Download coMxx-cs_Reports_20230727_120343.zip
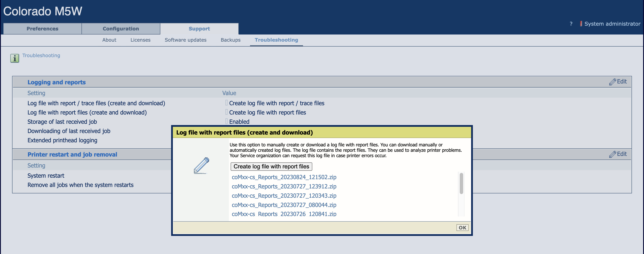 click(x=284, y=196)
